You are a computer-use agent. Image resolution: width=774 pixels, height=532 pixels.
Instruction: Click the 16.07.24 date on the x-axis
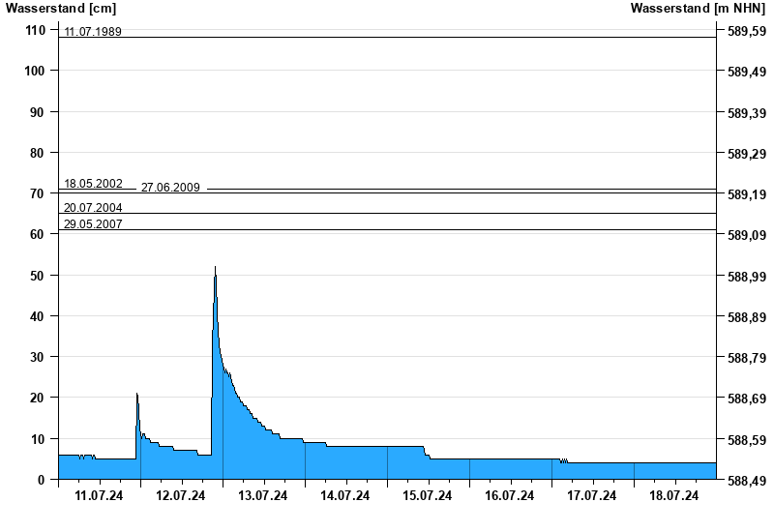click(x=510, y=496)
